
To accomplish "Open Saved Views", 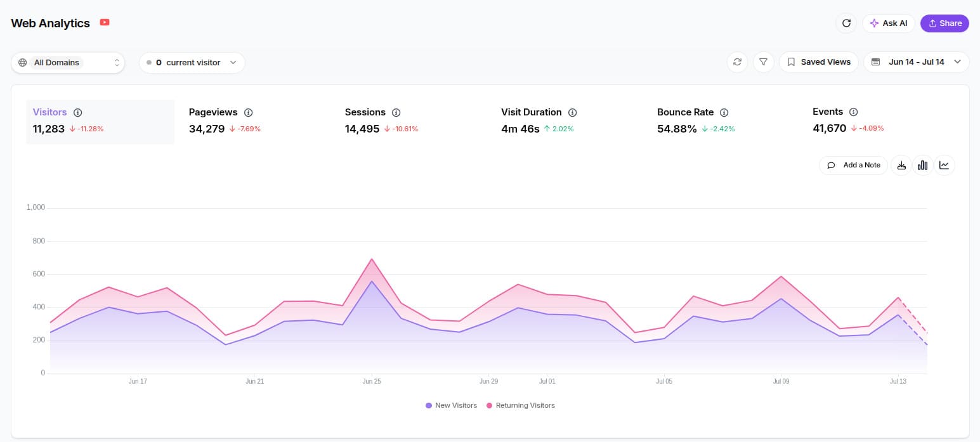I will pyautogui.click(x=819, y=62).
